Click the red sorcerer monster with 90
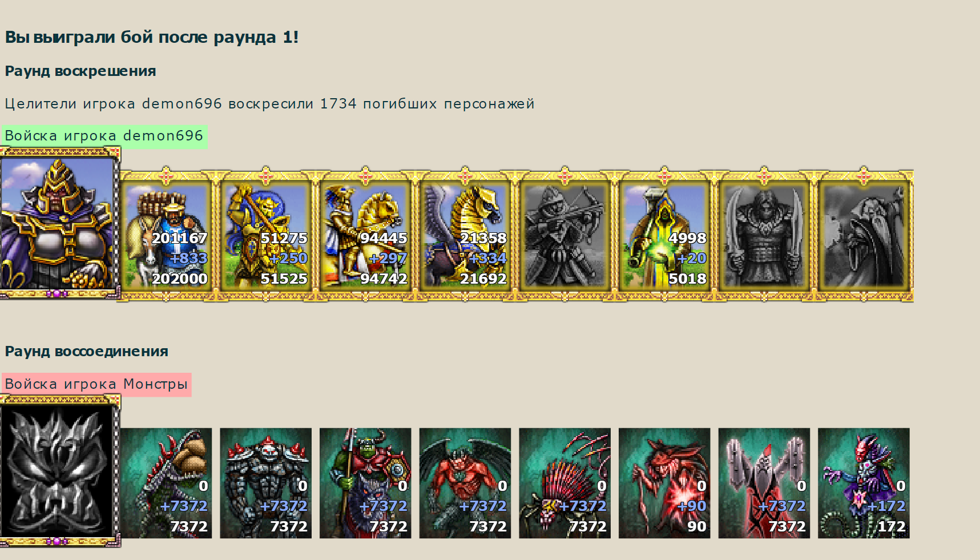 tap(664, 483)
